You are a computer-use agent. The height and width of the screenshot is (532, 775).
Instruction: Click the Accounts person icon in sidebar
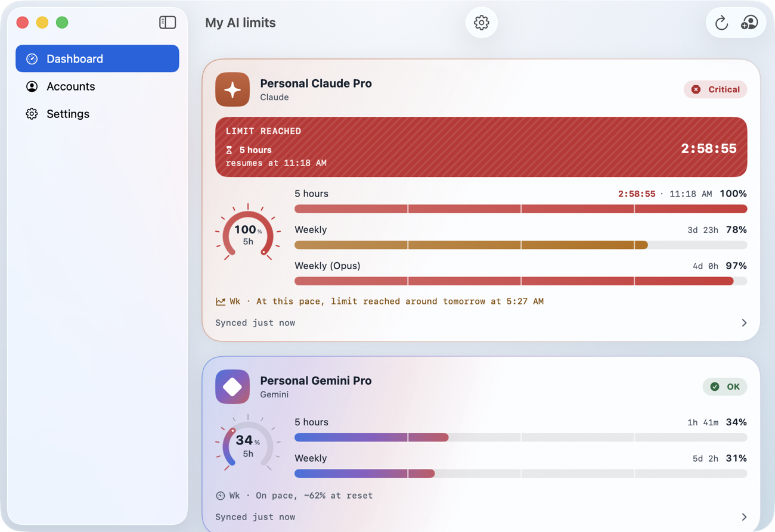coord(32,86)
